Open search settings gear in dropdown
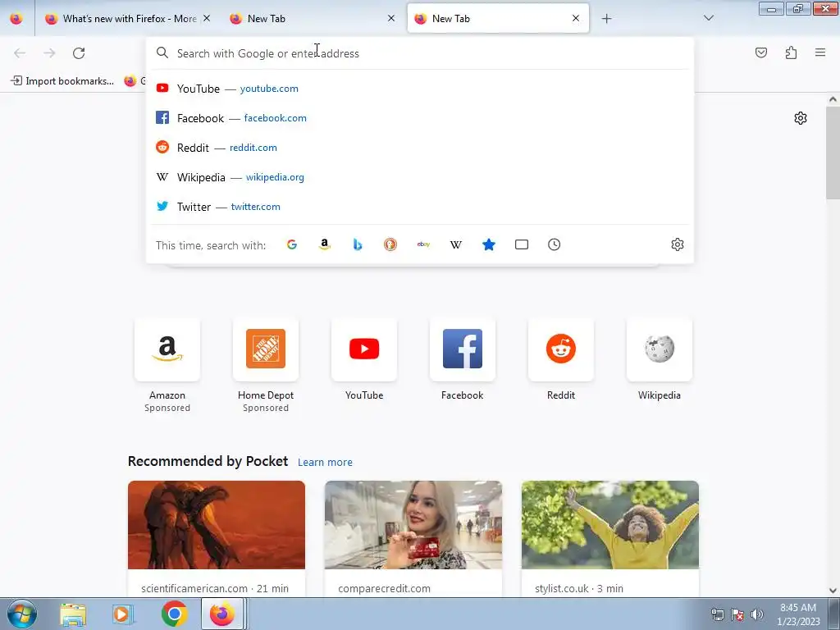The height and width of the screenshot is (630, 840). [677, 244]
